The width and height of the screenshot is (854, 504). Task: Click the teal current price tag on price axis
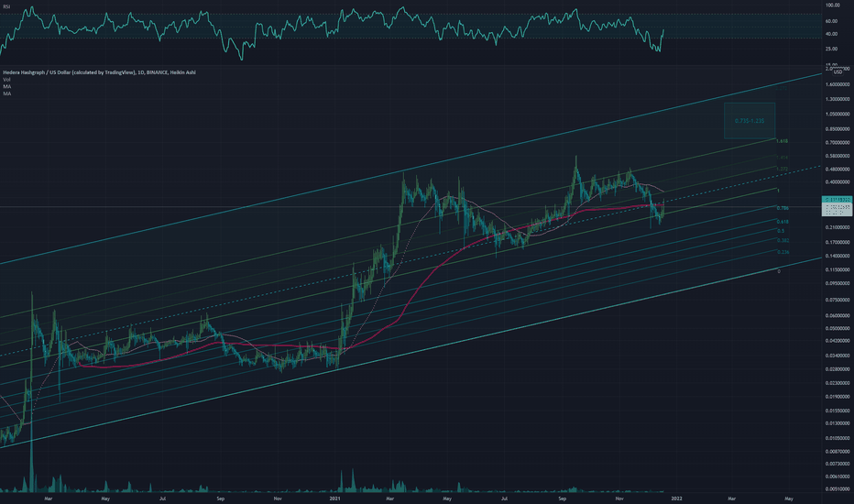pyautogui.click(x=838, y=200)
